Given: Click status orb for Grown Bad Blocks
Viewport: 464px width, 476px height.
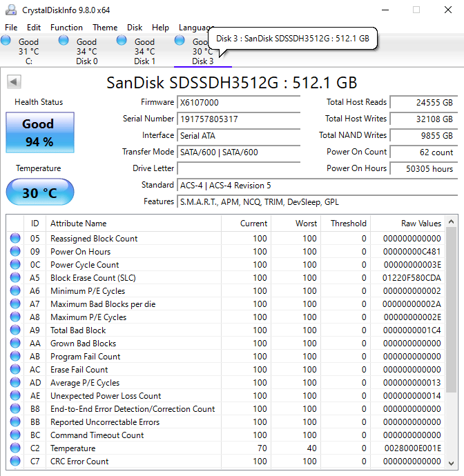Looking at the screenshot, I should (x=15, y=343).
